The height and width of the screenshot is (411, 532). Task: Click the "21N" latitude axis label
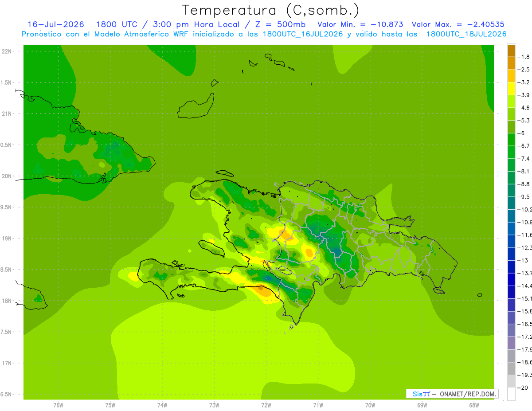7,114
